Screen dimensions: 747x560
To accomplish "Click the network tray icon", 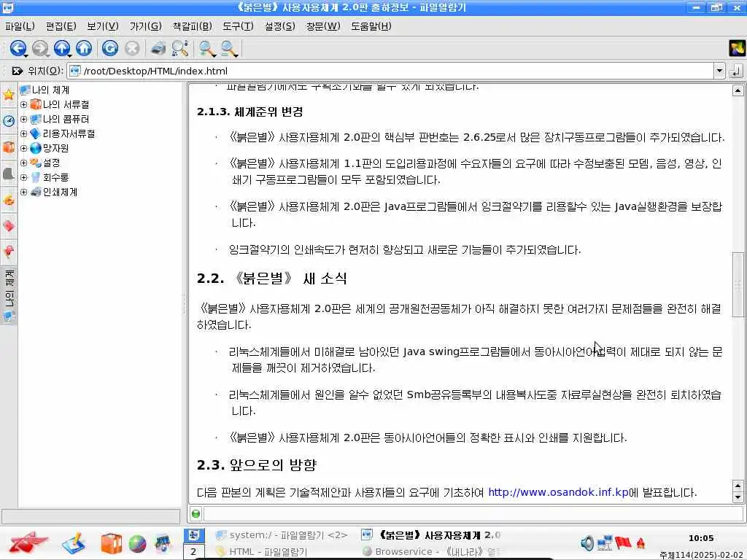I will click(x=605, y=542).
